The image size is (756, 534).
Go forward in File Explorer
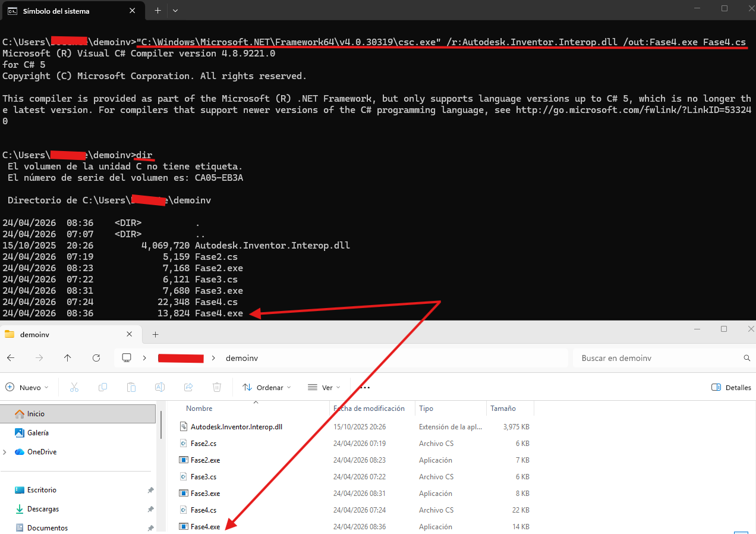pos(39,358)
